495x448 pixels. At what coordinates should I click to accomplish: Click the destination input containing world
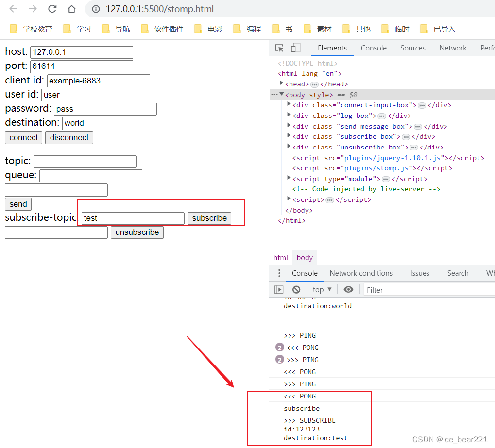click(113, 123)
